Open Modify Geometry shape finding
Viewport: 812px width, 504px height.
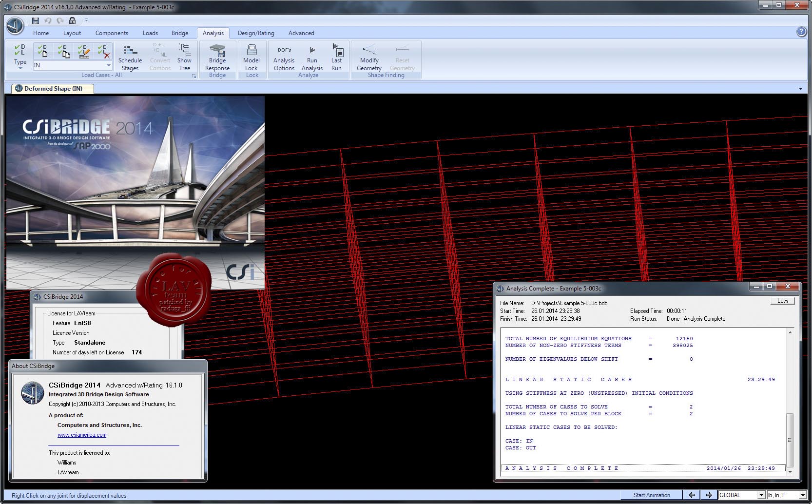coord(369,58)
